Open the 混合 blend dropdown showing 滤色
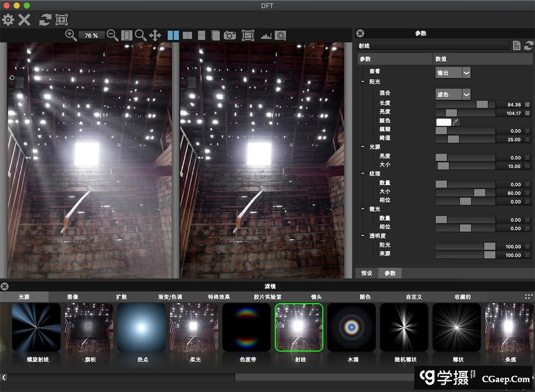This screenshot has height=392, width=535. 453,94
